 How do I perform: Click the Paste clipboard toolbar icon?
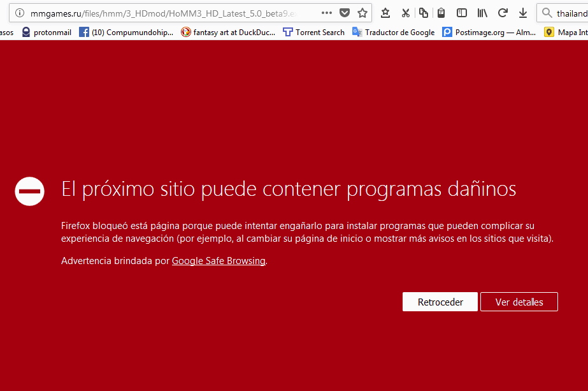point(441,13)
